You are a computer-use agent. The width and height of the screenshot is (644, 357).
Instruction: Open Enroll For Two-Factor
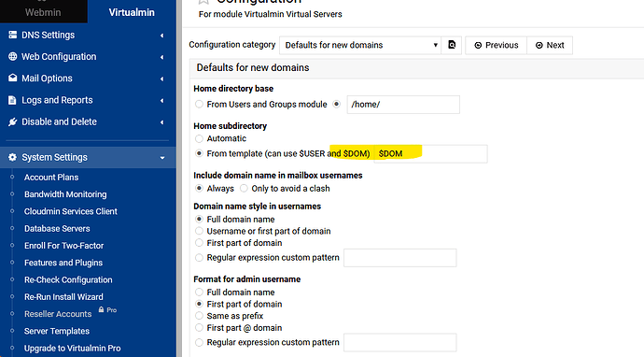(x=64, y=246)
